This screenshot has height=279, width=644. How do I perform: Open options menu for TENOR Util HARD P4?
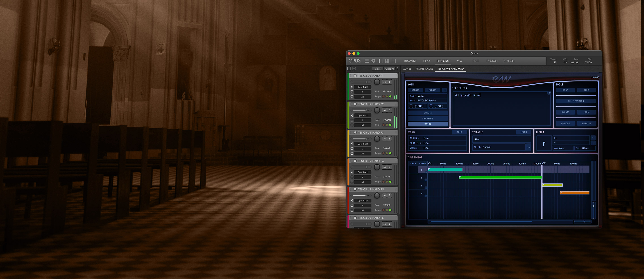pos(396,161)
